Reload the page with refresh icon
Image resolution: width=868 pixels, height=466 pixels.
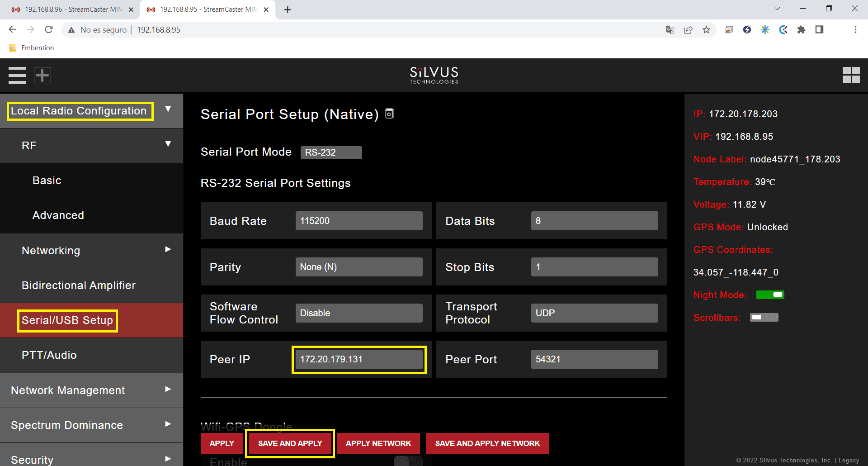[x=49, y=30]
